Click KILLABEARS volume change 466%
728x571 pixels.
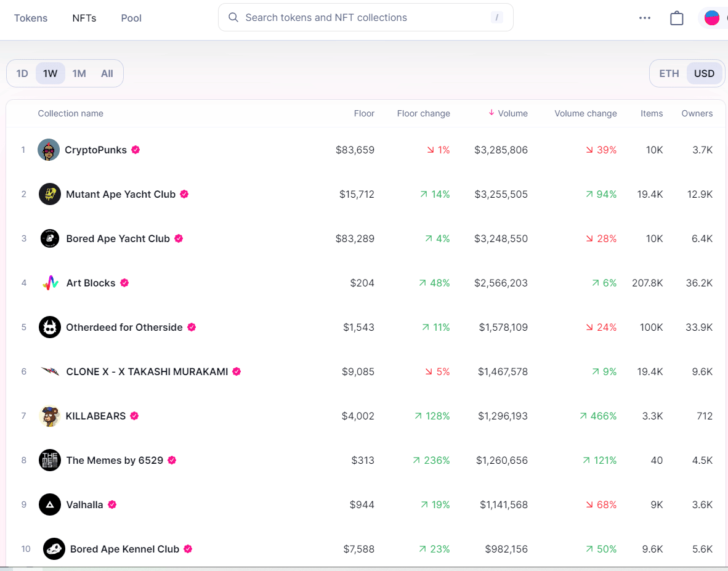coord(598,416)
